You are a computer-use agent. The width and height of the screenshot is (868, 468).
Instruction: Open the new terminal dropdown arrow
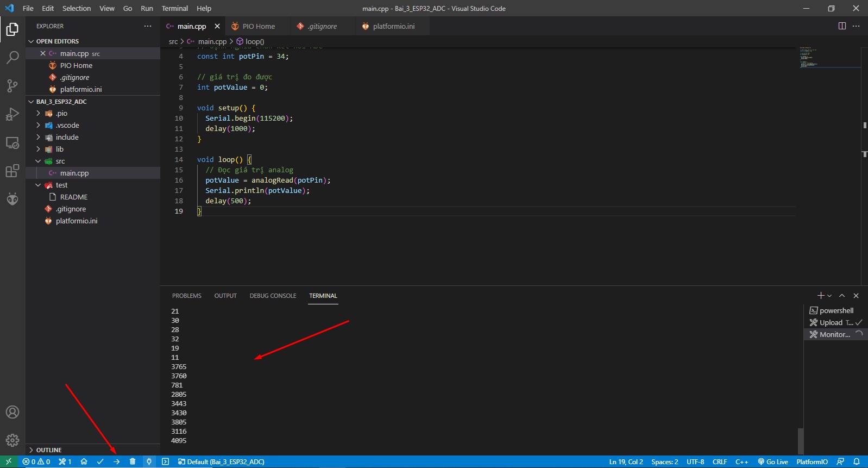pos(829,296)
